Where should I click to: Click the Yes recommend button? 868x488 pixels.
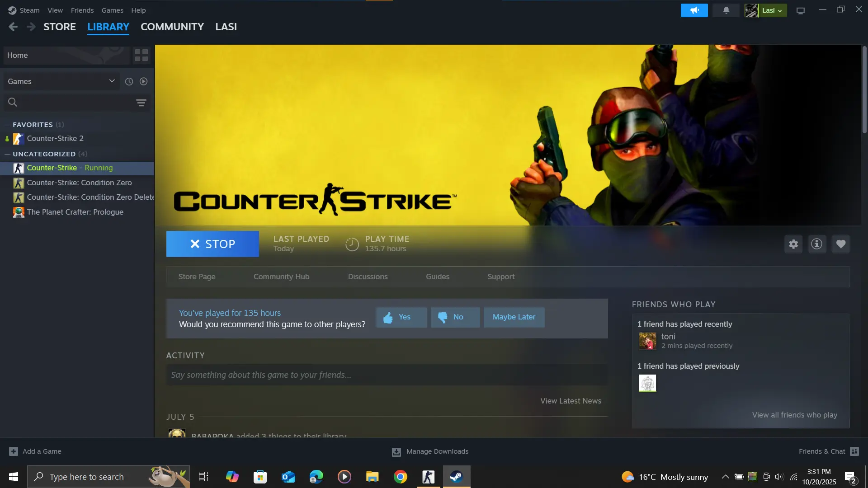pyautogui.click(x=401, y=317)
